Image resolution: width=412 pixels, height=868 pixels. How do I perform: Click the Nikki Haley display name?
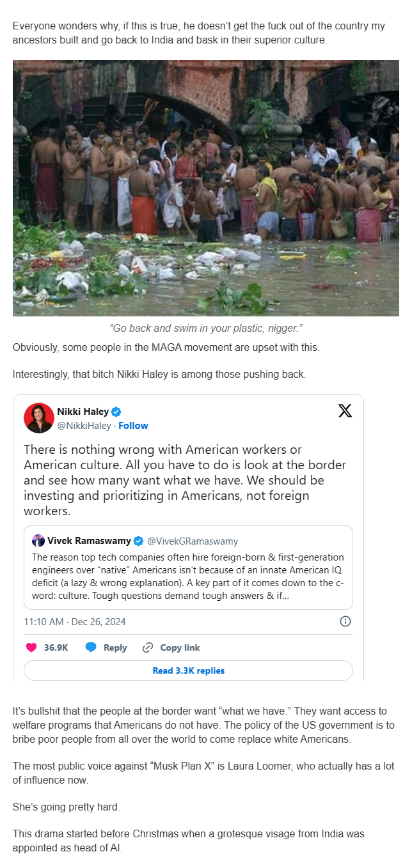click(83, 412)
